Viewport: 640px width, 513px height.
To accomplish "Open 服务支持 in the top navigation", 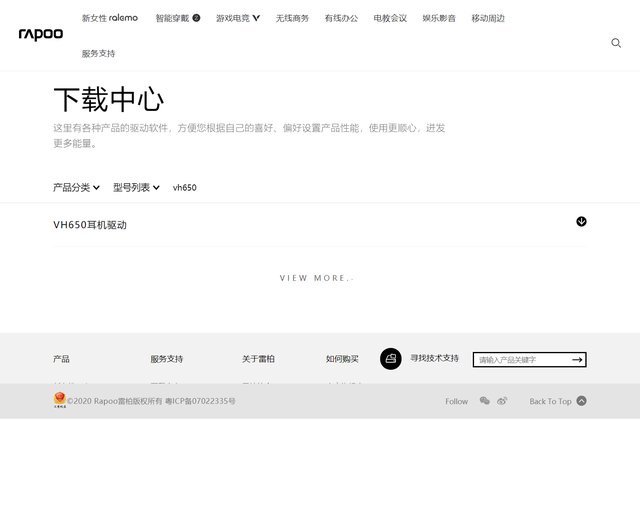I will click(98, 53).
